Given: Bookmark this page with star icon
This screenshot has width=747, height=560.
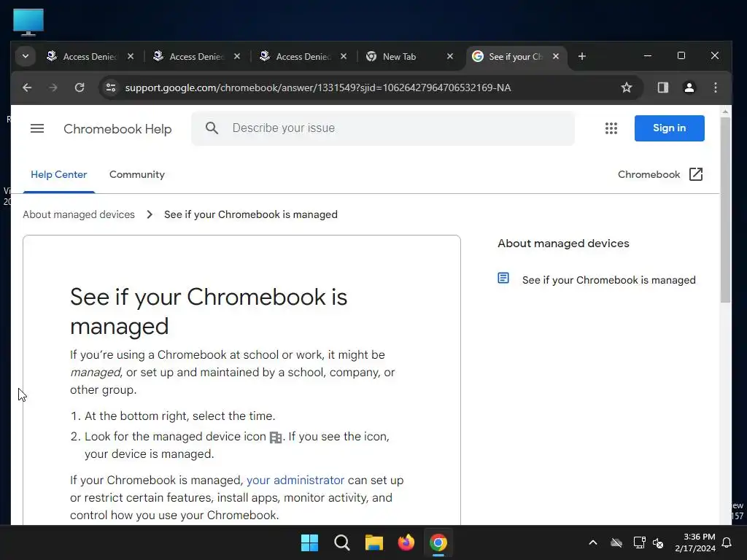Looking at the screenshot, I should [627, 87].
